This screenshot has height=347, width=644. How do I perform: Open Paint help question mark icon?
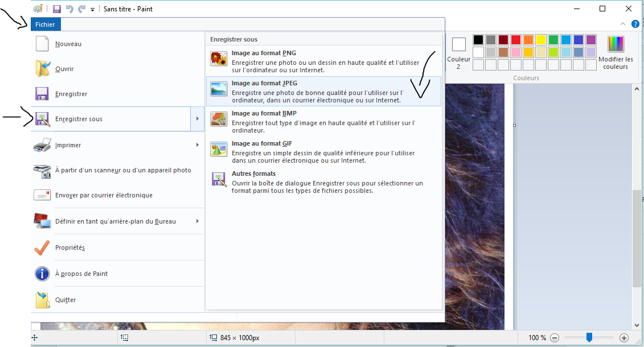pos(635,24)
